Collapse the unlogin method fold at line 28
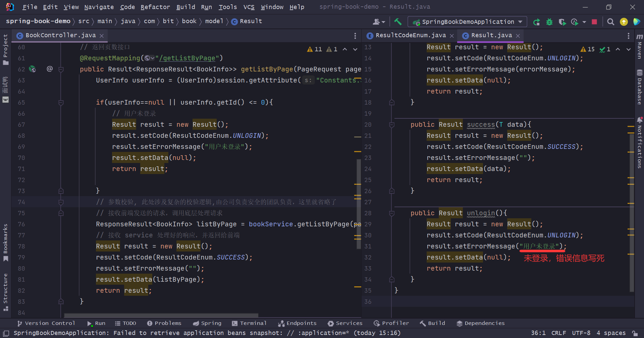The width and height of the screenshot is (644, 338). (x=392, y=213)
